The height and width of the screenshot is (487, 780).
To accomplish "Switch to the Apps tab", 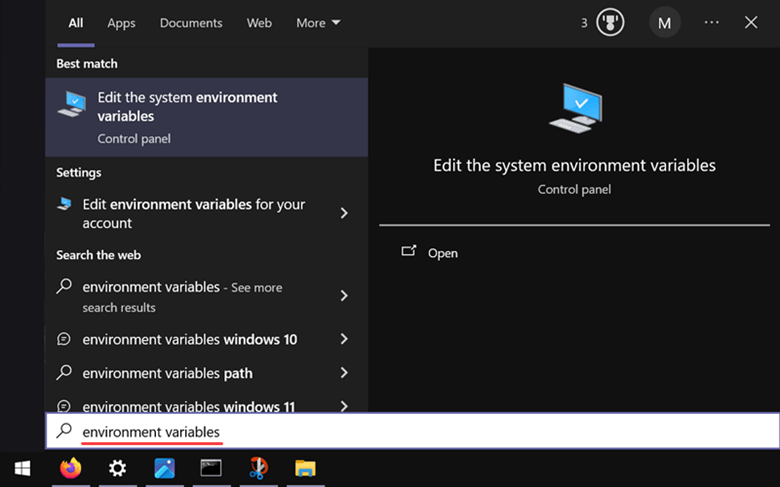I will pyautogui.click(x=121, y=23).
